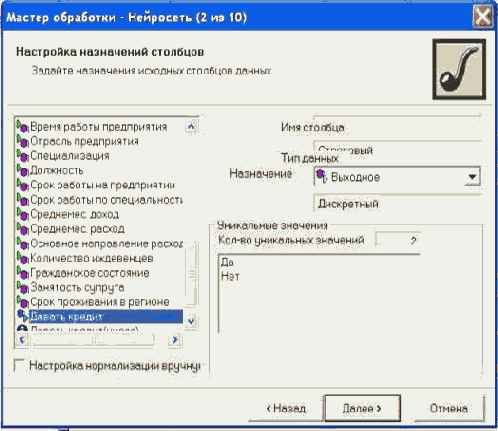
Task: Select the Да value in unique values
Action: (227, 262)
